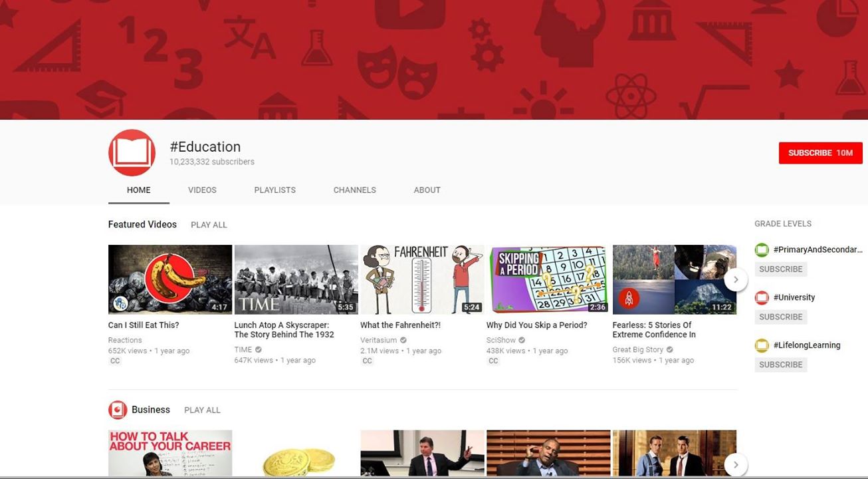Open the #LifelongLearning channel link
The width and height of the screenshot is (868, 479).
pyautogui.click(x=807, y=345)
